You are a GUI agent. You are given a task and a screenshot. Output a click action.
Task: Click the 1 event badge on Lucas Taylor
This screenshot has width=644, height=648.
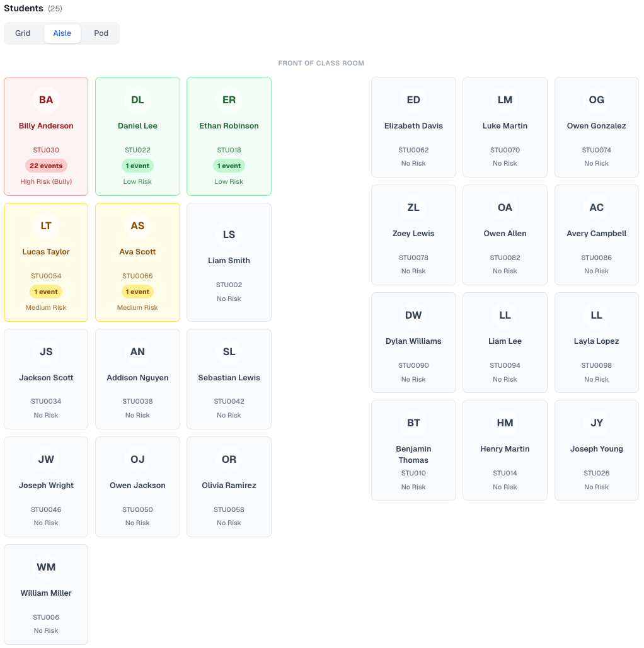tap(46, 292)
